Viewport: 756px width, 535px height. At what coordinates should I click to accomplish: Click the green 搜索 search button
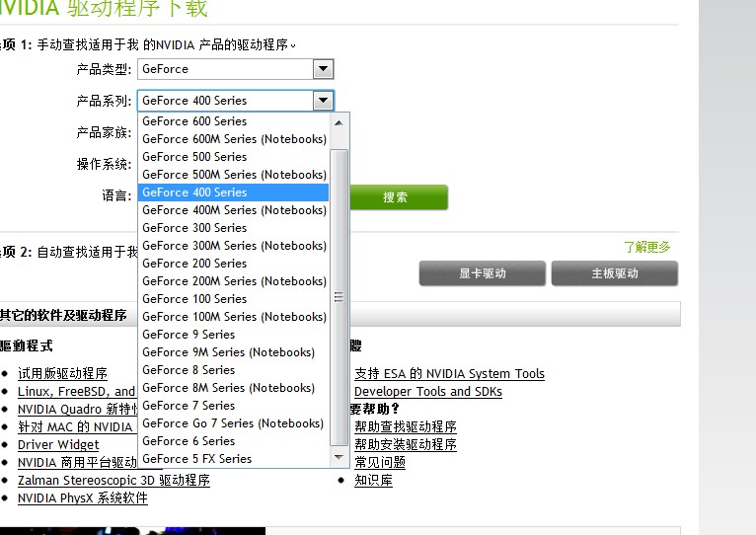(x=399, y=196)
